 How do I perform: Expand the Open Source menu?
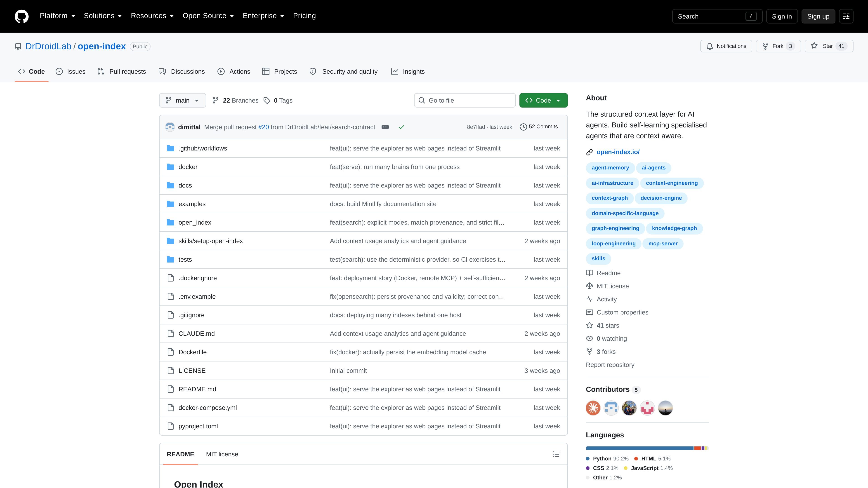208,16
